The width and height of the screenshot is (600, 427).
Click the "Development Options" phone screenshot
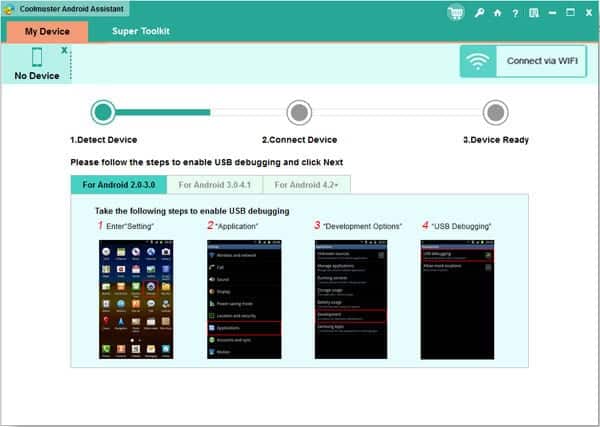point(351,299)
